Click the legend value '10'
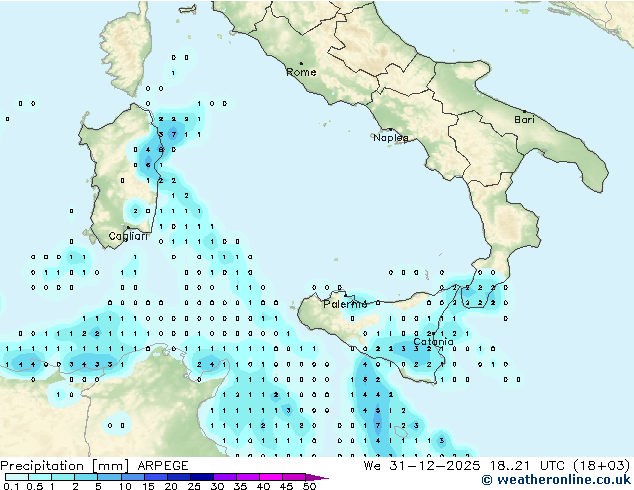 pyautogui.click(x=125, y=486)
